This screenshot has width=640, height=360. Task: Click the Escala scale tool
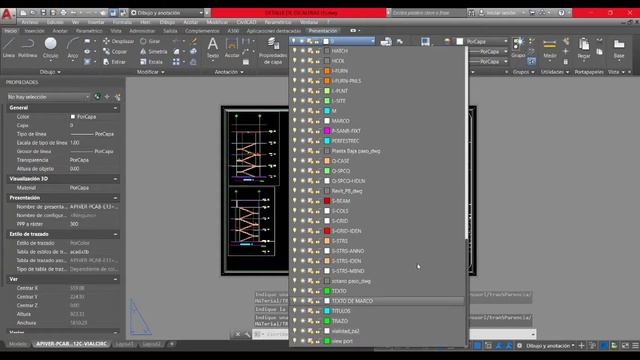click(x=151, y=62)
